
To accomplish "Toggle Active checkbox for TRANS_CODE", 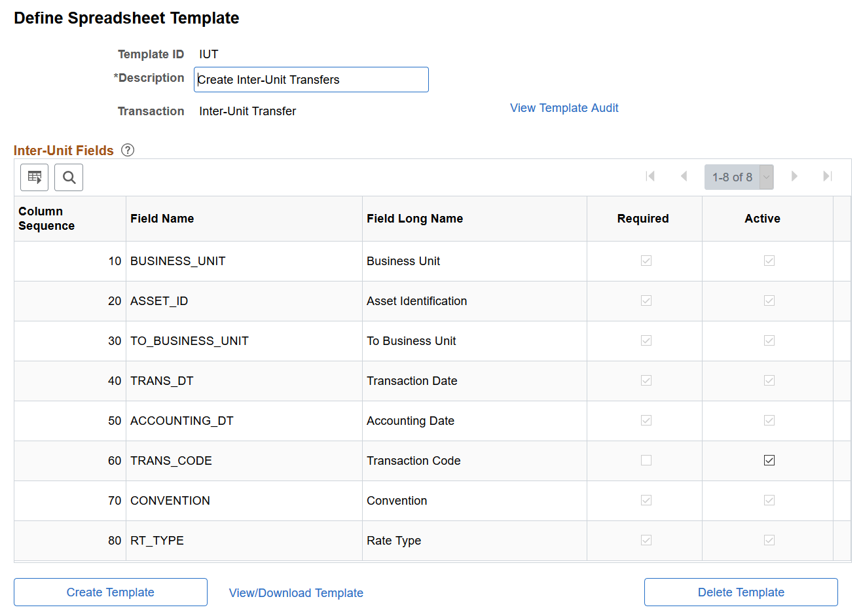I will [x=769, y=460].
